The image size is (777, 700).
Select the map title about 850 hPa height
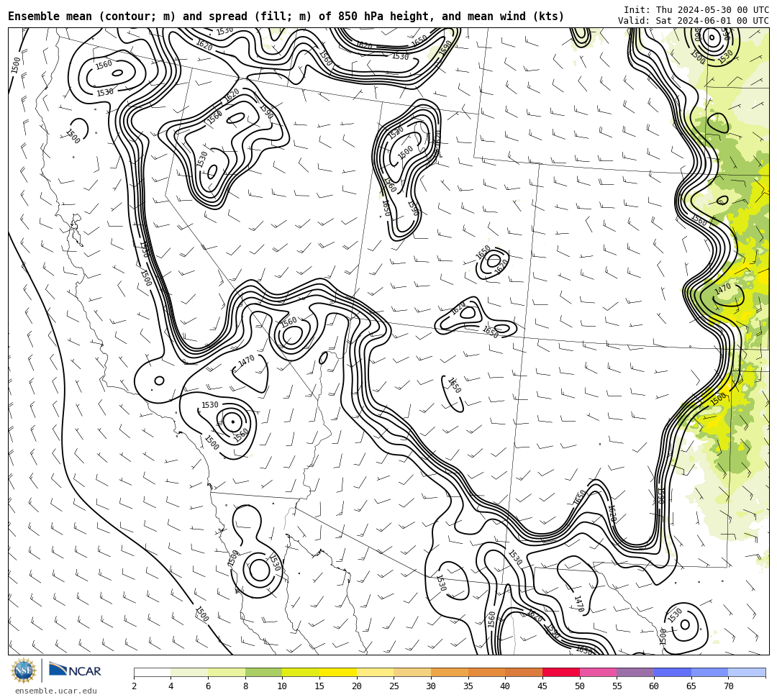point(286,17)
